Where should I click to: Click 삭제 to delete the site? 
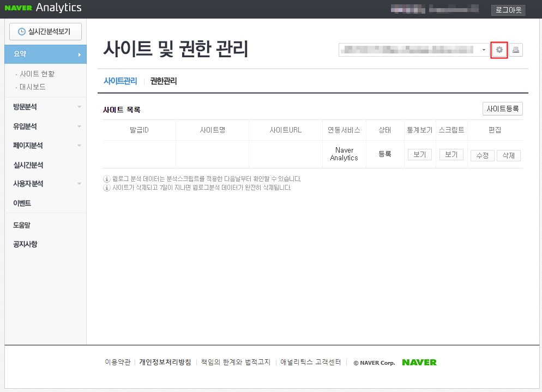click(x=508, y=155)
